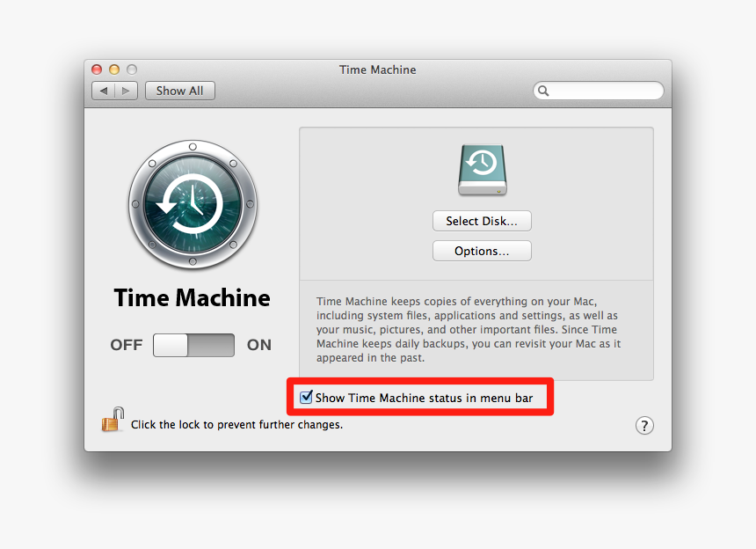This screenshot has height=549, width=756.
Task: Minimize the Time Machine window
Action: click(x=114, y=70)
